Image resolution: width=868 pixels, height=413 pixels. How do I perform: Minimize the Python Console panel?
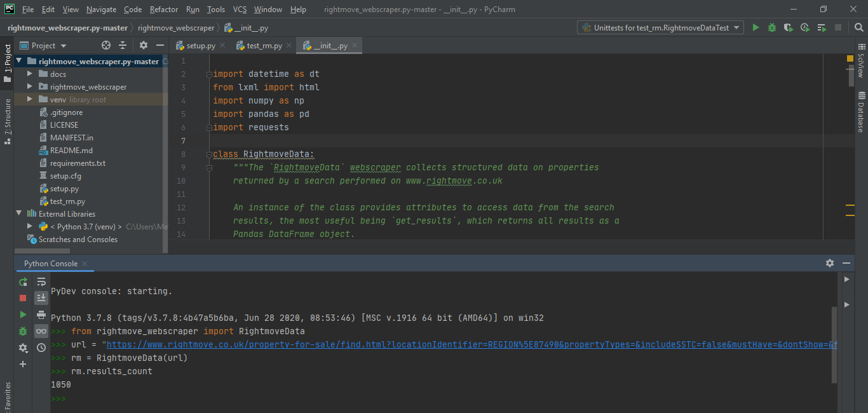[846, 263]
